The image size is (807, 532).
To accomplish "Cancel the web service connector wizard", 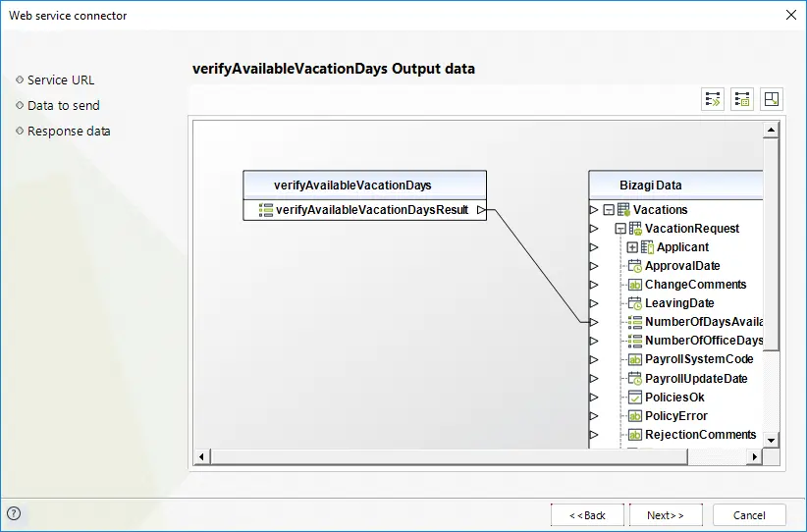I will coord(749,515).
